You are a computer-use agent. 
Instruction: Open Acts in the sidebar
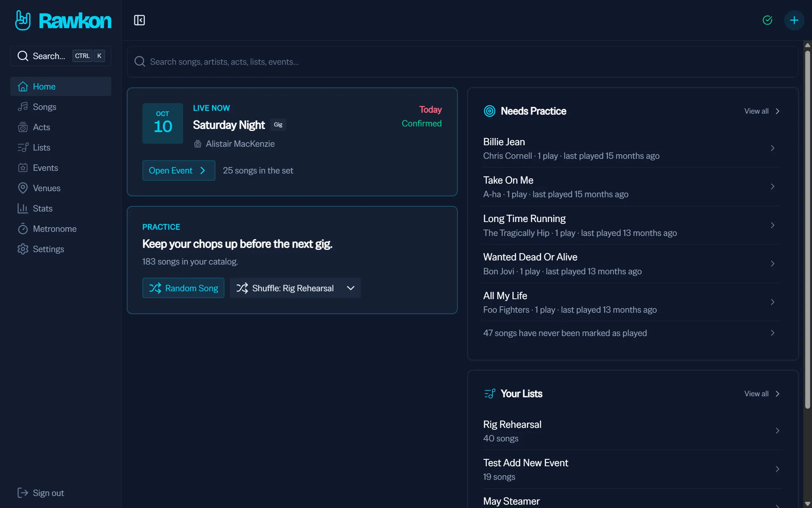61,127
